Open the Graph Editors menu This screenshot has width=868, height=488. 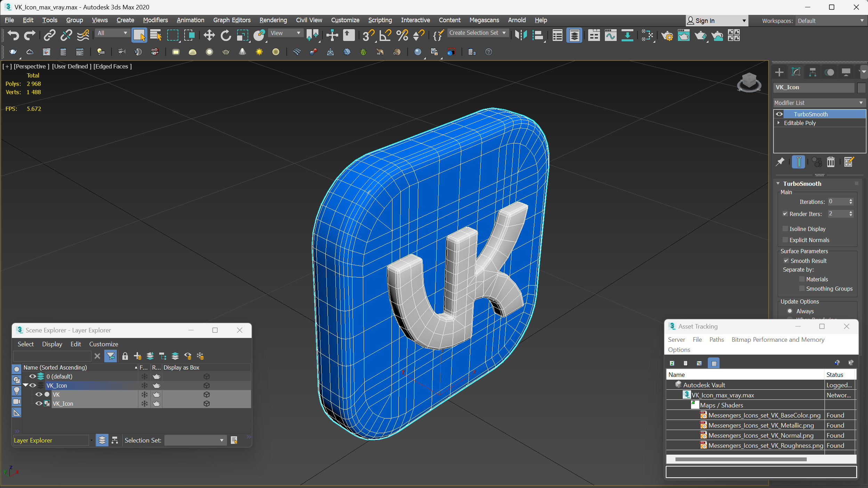coord(232,20)
